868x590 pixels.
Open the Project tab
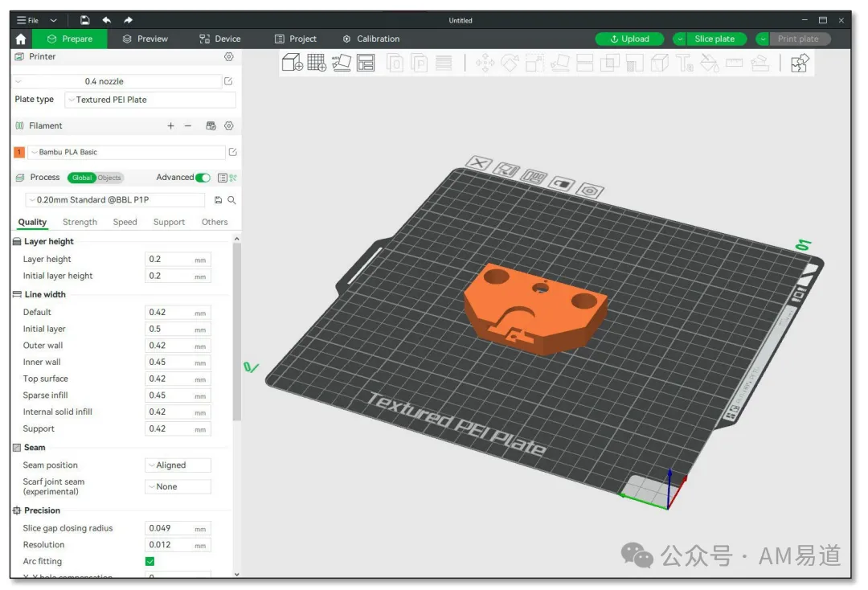[x=296, y=39]
